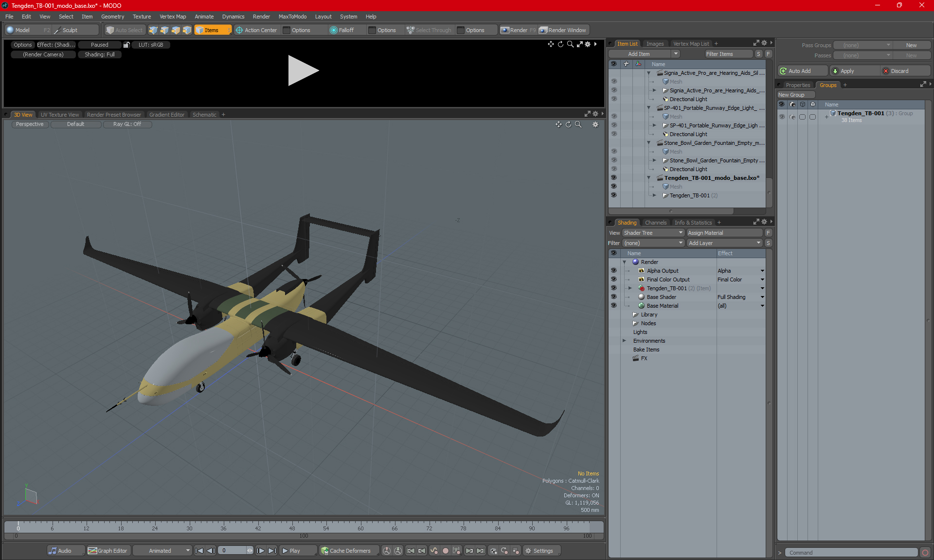
Task: Click rotate icon in 3D viewport
Action: (x=568, y=124)
